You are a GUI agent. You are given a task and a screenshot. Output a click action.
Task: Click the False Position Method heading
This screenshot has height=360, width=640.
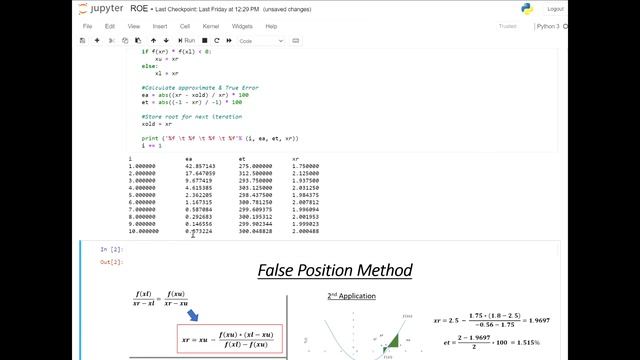click(335, 270)
